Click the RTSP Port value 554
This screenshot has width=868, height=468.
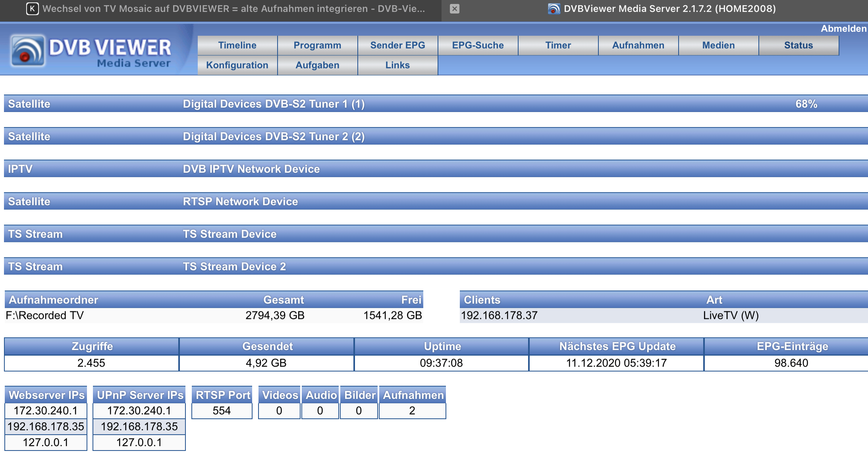222,411
